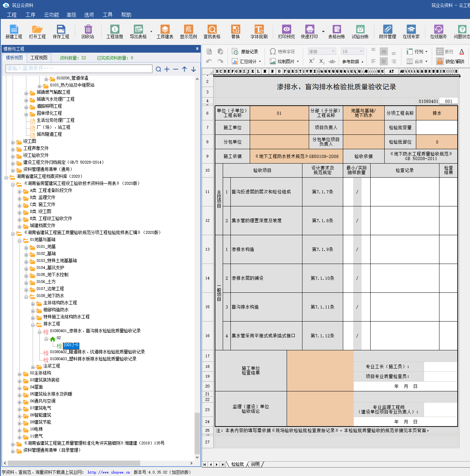470x476 pixels.
Task: Click the up arrow search navigation button
Action: point(184,69)
